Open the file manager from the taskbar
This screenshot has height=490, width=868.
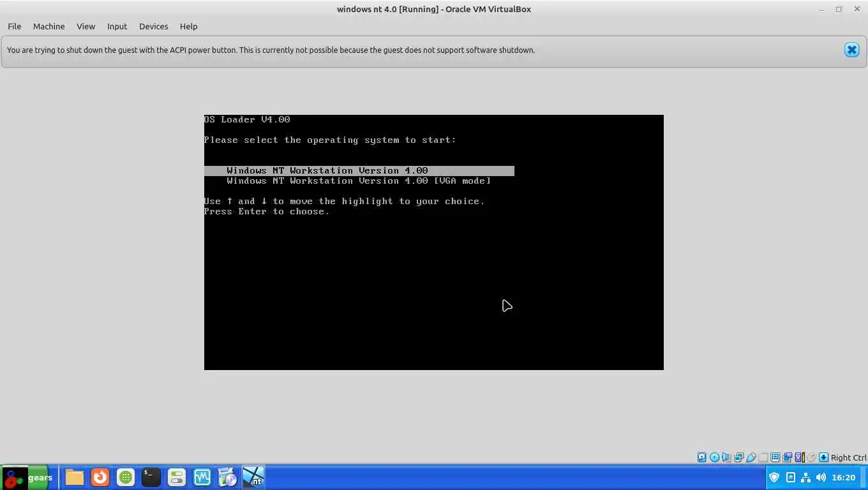(75, 477)
